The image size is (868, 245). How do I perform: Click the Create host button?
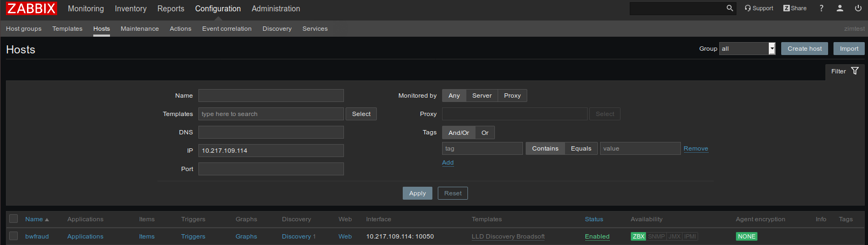(804, 49)
